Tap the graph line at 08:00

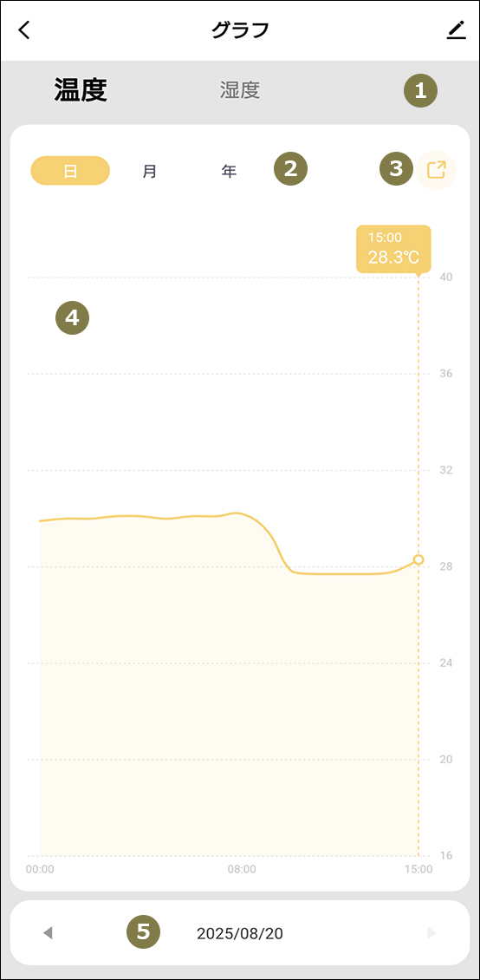tap(242, 513)
